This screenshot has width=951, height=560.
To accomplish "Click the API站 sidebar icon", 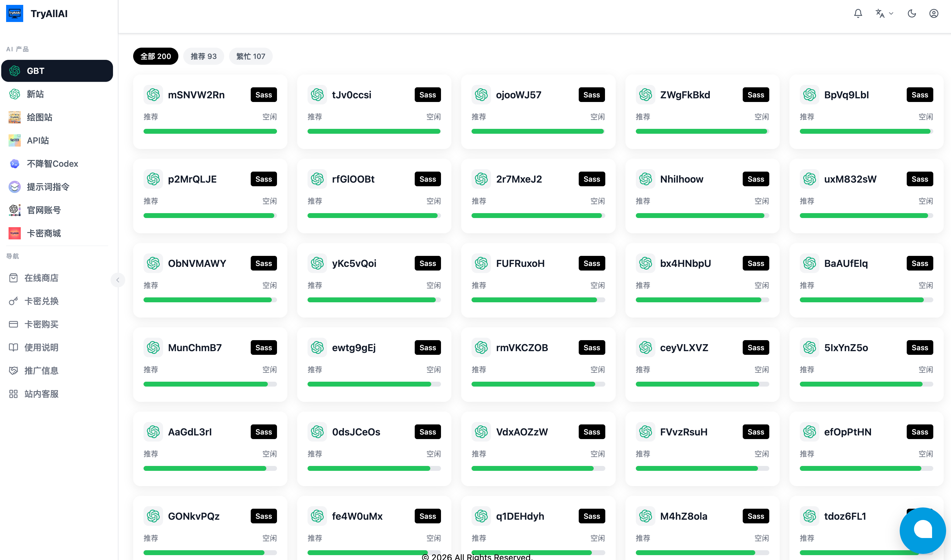I will (15, 140).
